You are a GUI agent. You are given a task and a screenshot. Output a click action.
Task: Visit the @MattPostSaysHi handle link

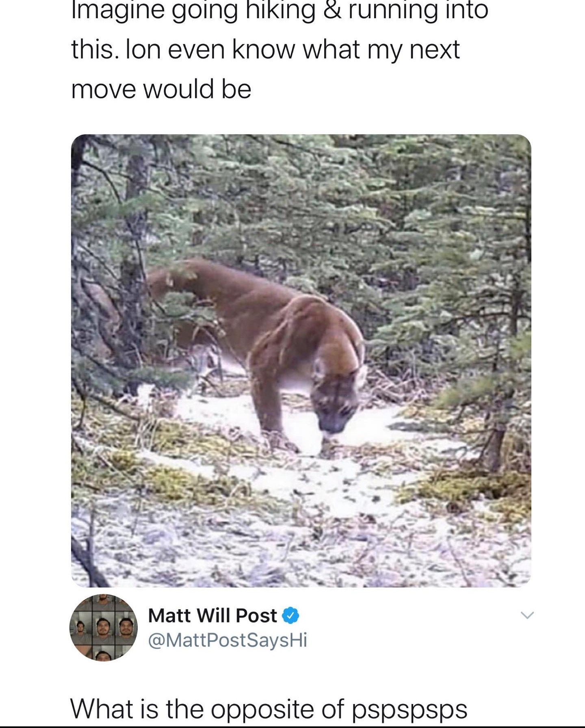pyautogui.click(x=227, y=641)
